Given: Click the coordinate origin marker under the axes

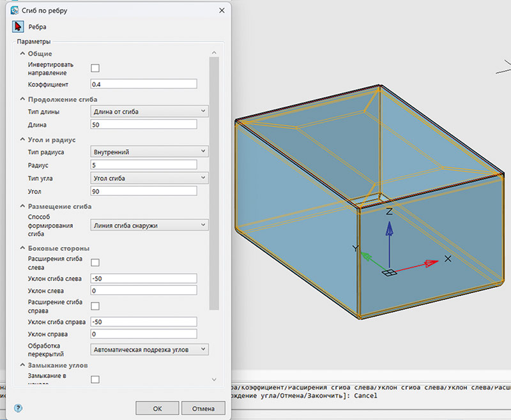Looking at the screenshot, I should [x=388, y=274].
